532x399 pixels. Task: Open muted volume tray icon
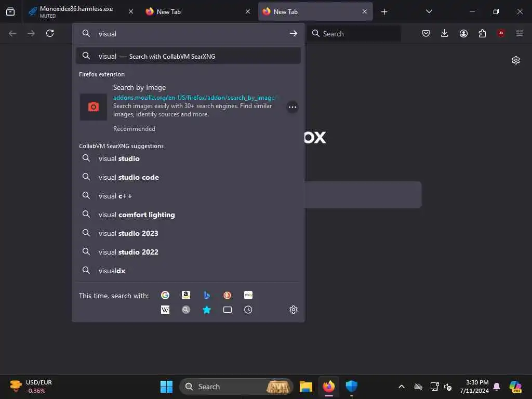point(448,387)
